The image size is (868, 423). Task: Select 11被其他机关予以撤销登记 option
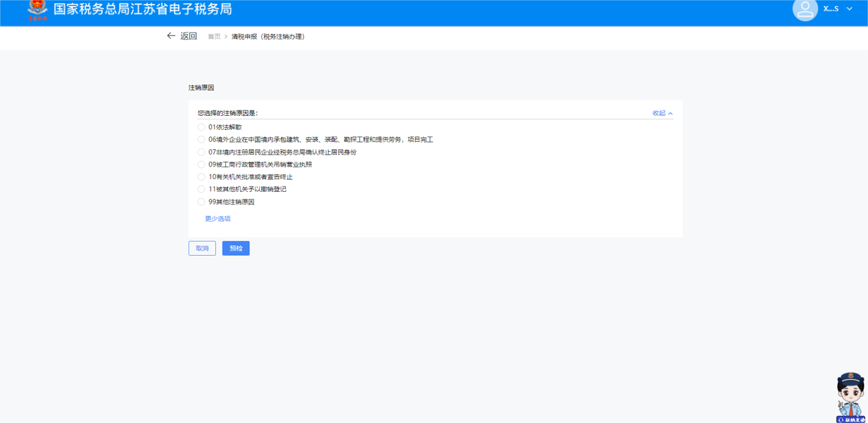click(201, 189)
